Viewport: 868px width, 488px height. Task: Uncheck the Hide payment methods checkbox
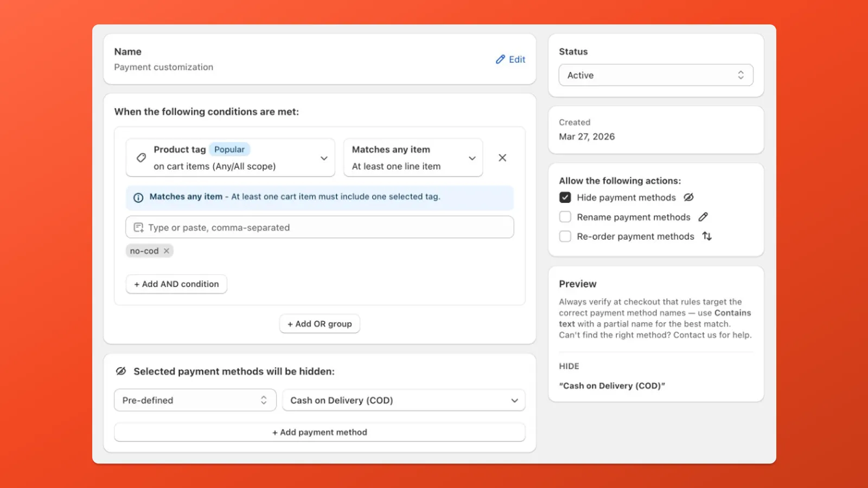(x=565, y=197)
